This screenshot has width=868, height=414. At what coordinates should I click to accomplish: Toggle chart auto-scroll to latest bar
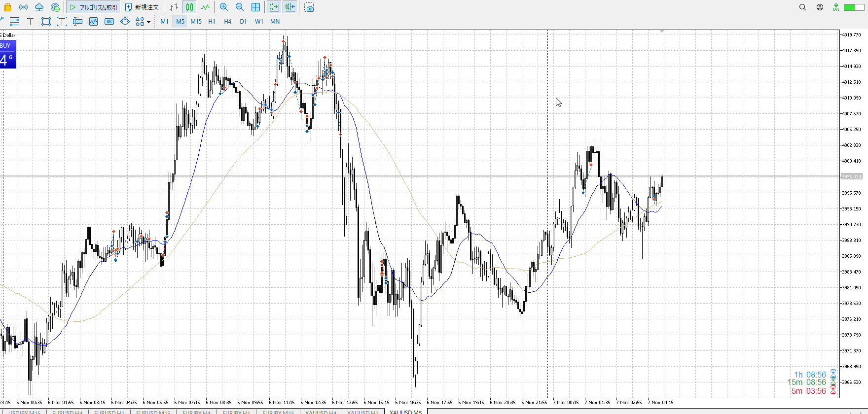pos(274,7)
